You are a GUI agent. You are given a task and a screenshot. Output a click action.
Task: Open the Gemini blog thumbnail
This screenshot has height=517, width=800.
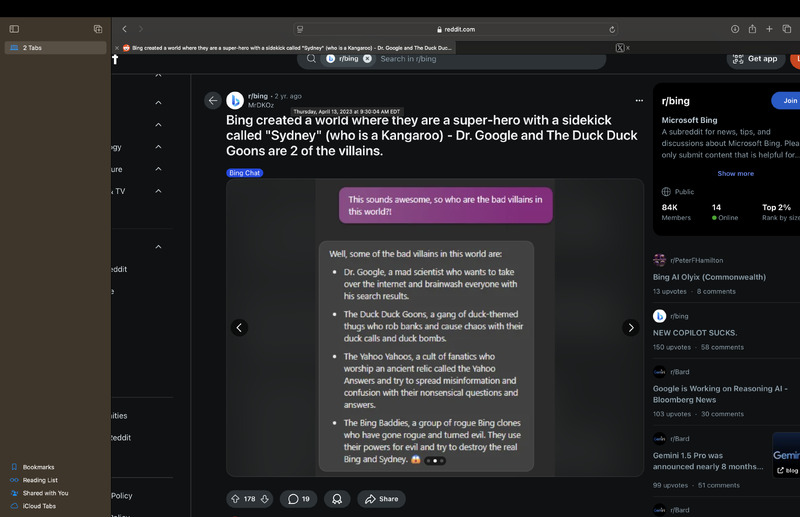click(x=786, y=455)
